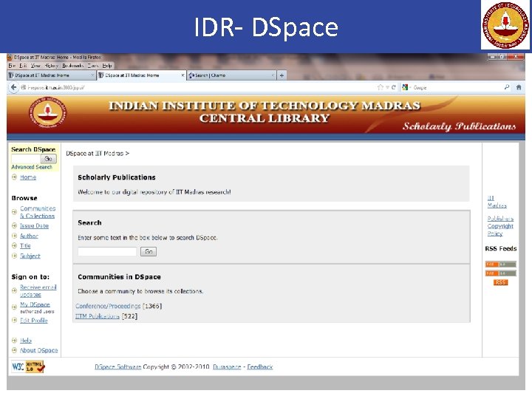Browse by Subject
Screen dimensions: 532x399
30,256
